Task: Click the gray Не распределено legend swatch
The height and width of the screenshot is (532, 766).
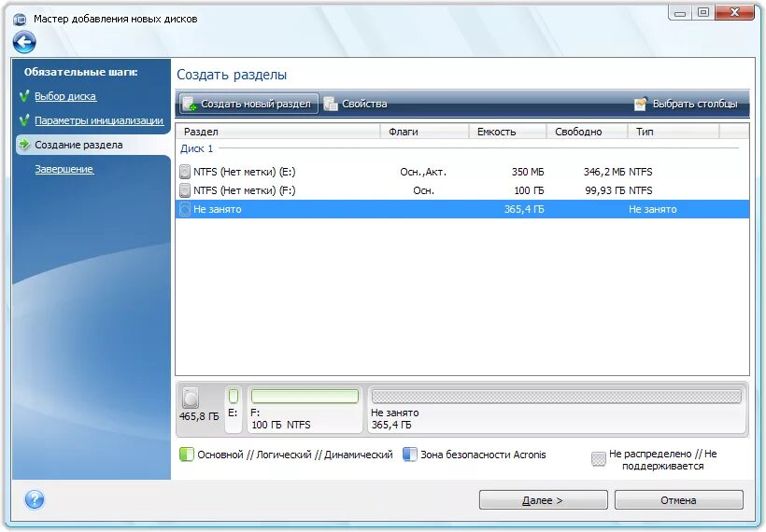Action: (599, 459)
